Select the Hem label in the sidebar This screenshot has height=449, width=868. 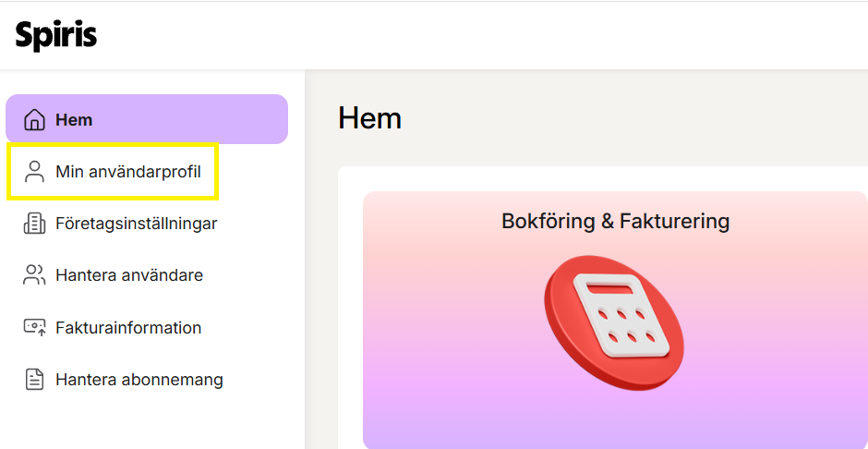[x=74, y=119]
